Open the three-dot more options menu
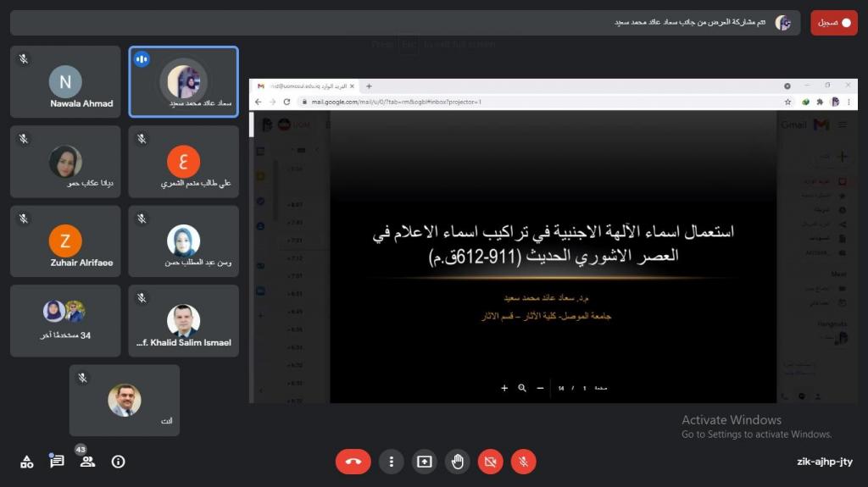The width and height of the screenshot is (868, 487). tap(391, 462)
